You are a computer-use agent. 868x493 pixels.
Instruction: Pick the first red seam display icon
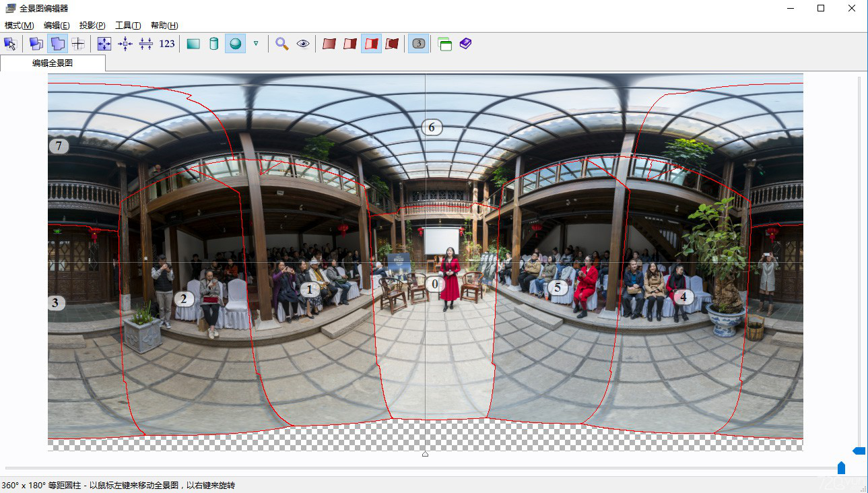[x=329, y=44]
